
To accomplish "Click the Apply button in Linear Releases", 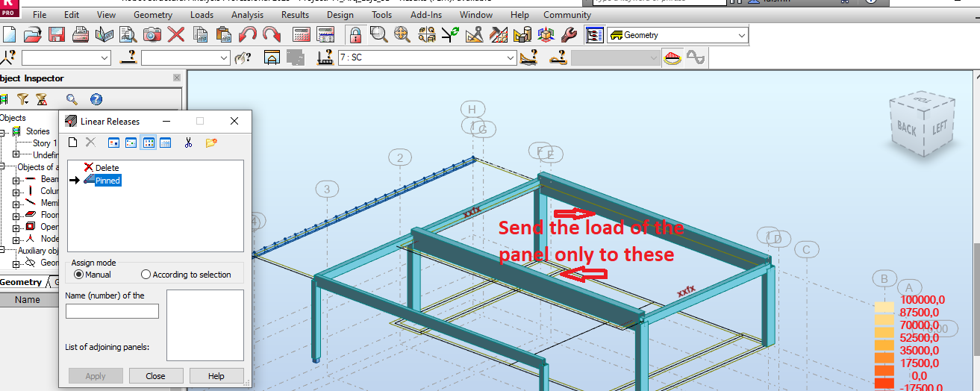I will (x=96, y=376).
